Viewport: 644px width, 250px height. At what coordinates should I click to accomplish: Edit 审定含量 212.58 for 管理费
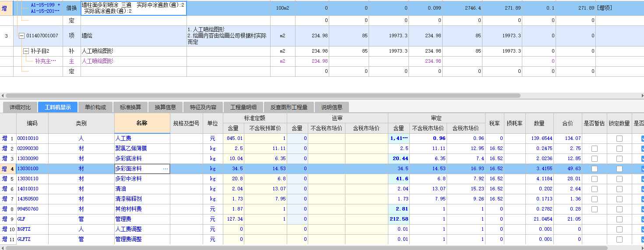(398, 219)
